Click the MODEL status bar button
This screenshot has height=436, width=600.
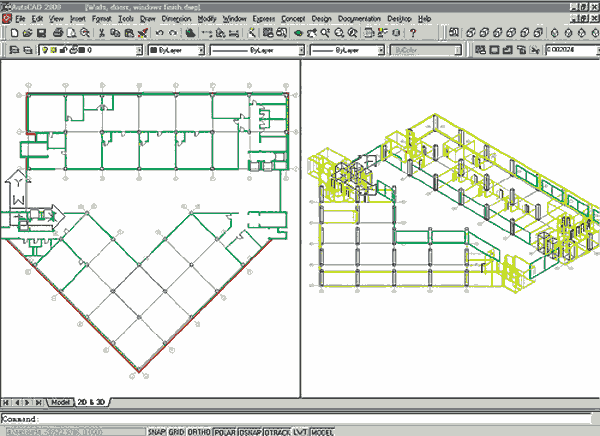tap(324, 431)
